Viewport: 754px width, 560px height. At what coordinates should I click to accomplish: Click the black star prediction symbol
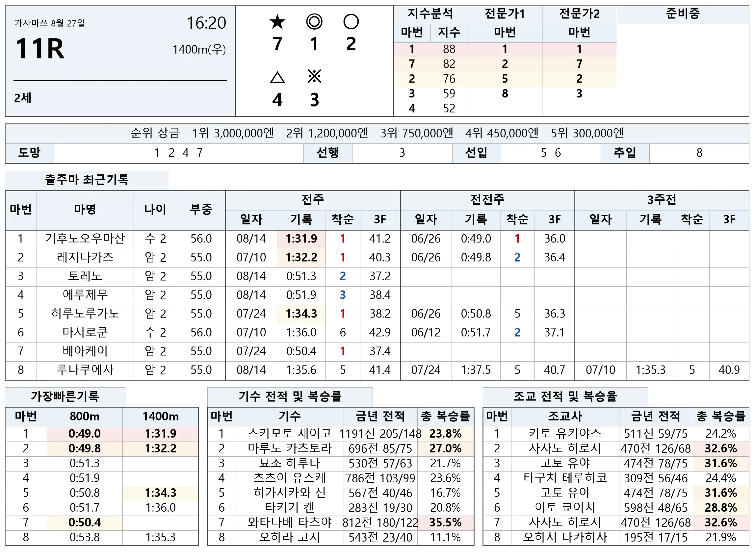277,22
